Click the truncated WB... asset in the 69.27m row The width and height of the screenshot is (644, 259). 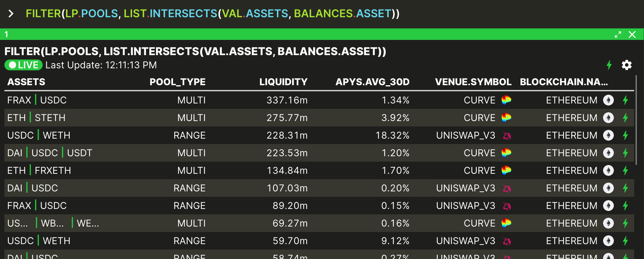tap(52, 223)
